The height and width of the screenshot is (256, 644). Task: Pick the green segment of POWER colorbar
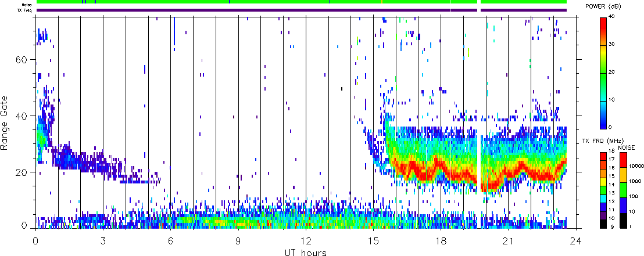coord(603,78)
